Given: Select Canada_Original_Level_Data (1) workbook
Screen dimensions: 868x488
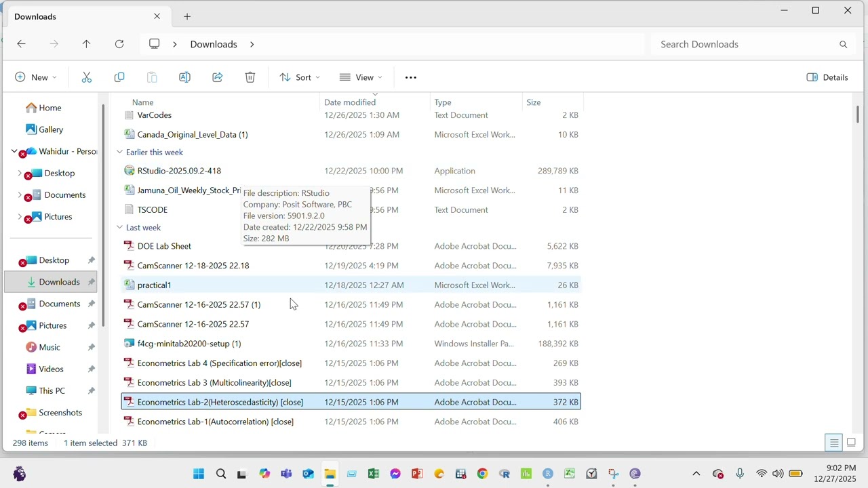Looking at the screenshot, I should [x=351, y=134].
